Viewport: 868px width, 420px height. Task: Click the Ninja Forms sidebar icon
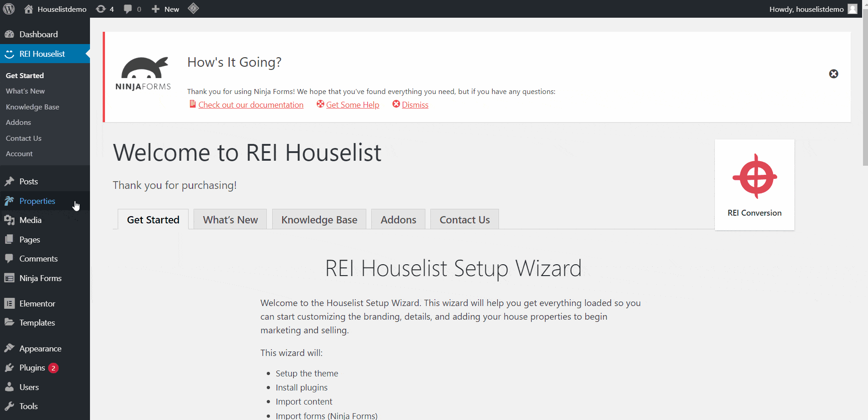point(9,278)
